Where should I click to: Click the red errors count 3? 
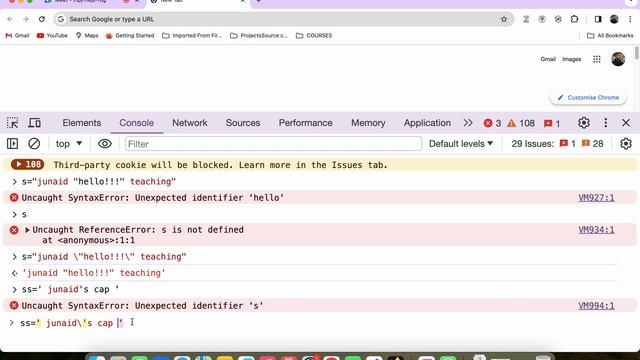click(x=492, y=123)
